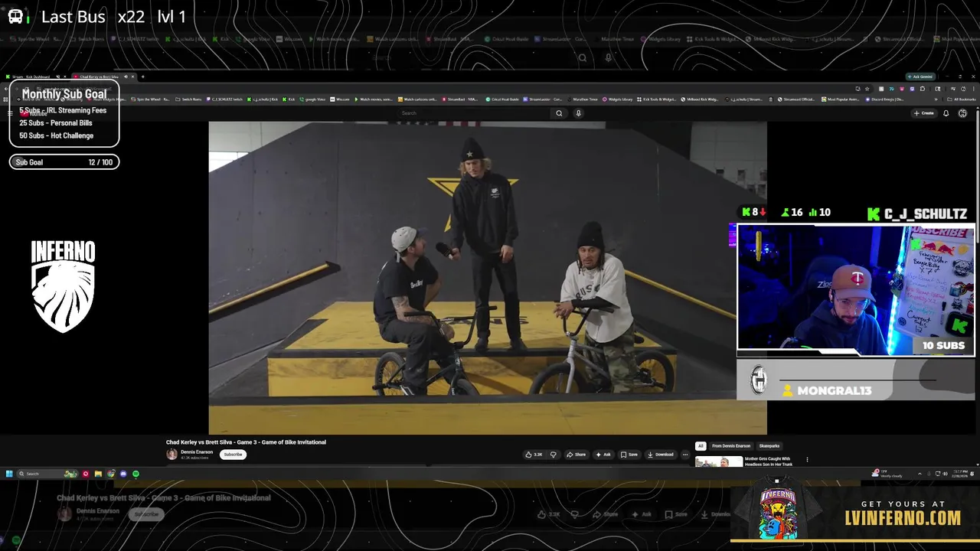Click the taskbar weather widget
Image resolution: width=980 pixels, height=551 pixels.
pos(886,474)
